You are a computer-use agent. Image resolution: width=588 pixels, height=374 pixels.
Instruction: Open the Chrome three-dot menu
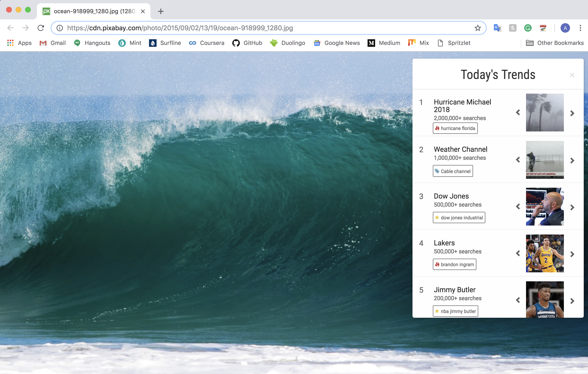pos(580,28)
